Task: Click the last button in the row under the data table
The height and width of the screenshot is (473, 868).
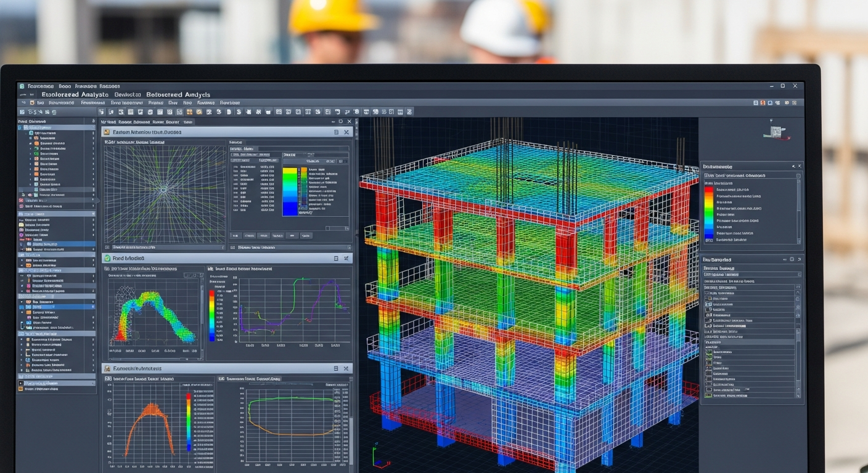Action: (x=306, y=235)
